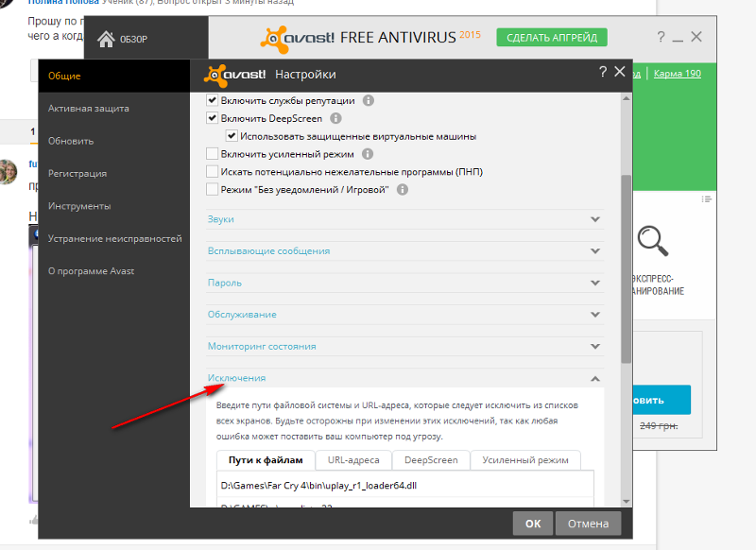This screenshot has height=550, width=756.
Task: Click the Отмена button
Action: [x=588, y=524]
